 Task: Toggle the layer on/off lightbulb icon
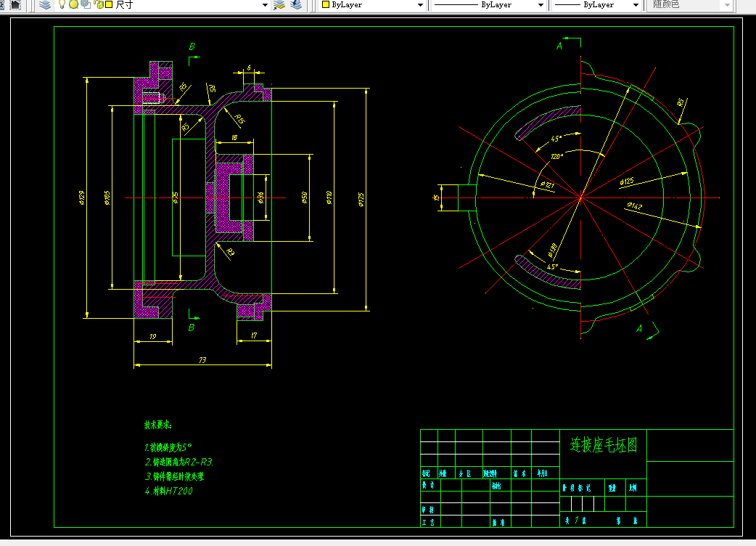pyautogui.click(x=62, y=4)
